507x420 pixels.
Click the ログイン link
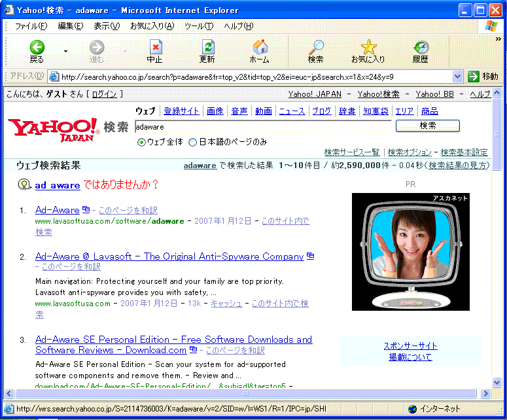point(104,94)
